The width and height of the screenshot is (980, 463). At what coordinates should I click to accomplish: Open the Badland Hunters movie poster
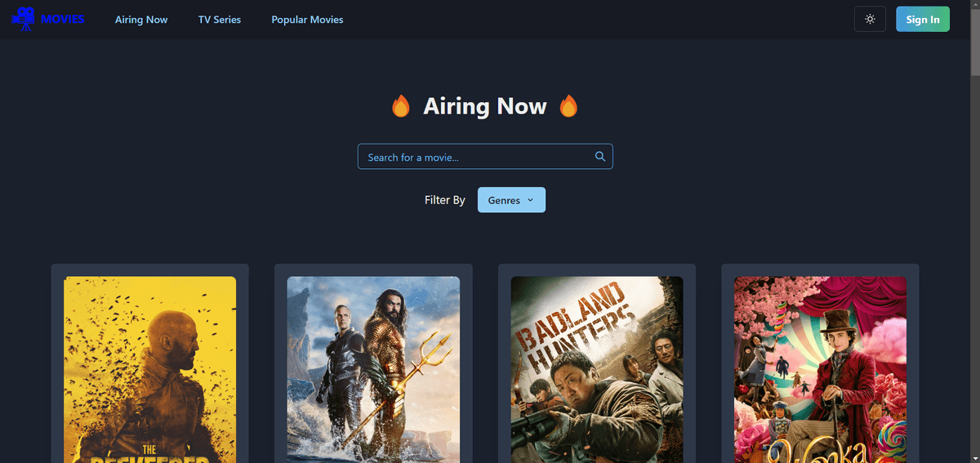pos(597,369)
